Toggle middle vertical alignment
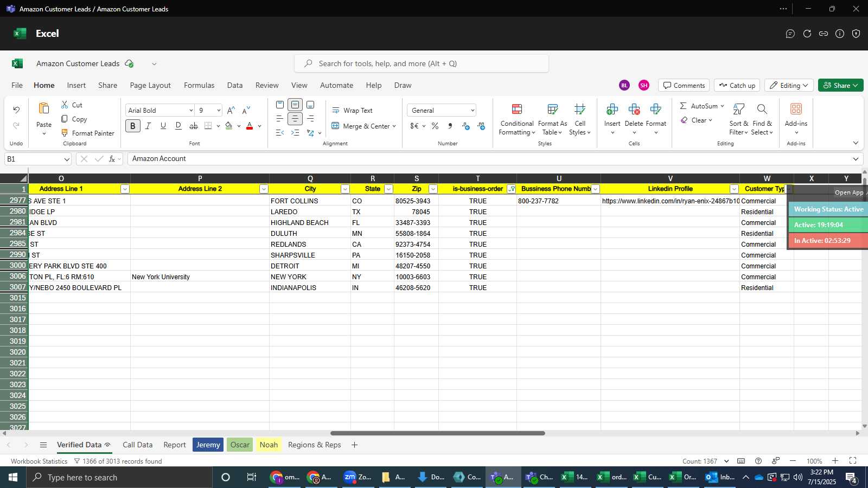 (295, 105)
